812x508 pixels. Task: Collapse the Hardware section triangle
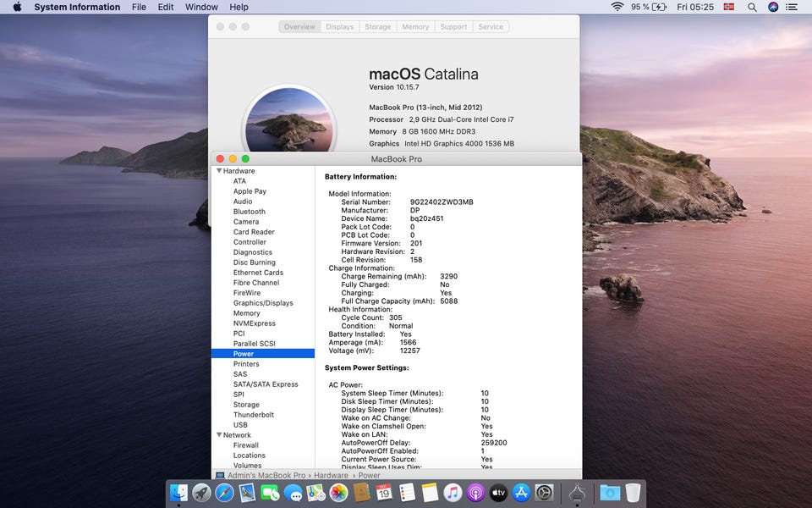219,171
